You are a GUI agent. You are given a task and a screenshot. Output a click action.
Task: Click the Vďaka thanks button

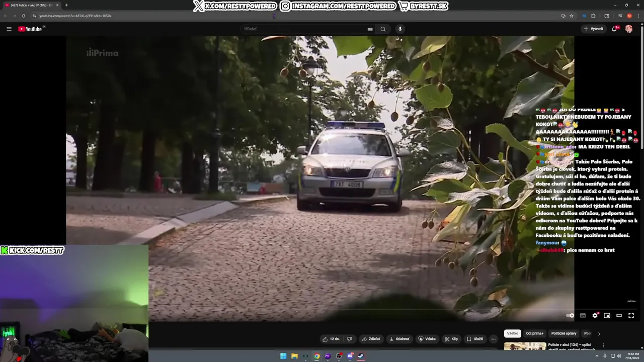click(x=427, y=339)
